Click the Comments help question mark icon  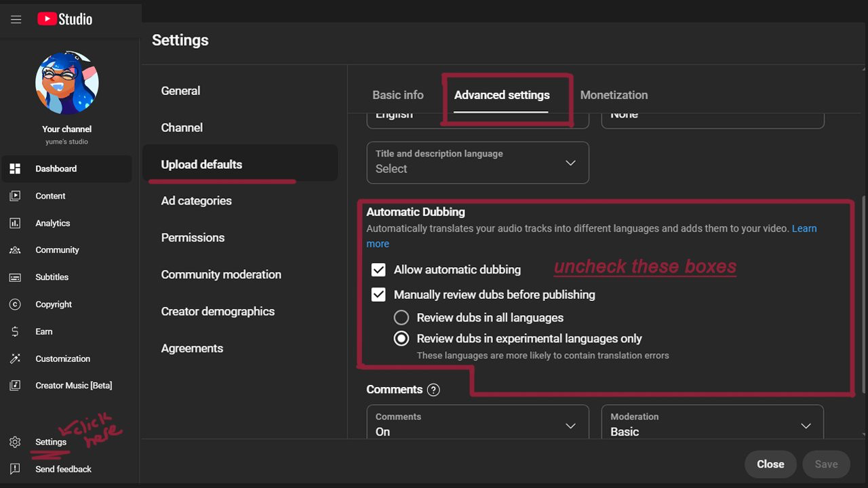[x=433, y=390]
